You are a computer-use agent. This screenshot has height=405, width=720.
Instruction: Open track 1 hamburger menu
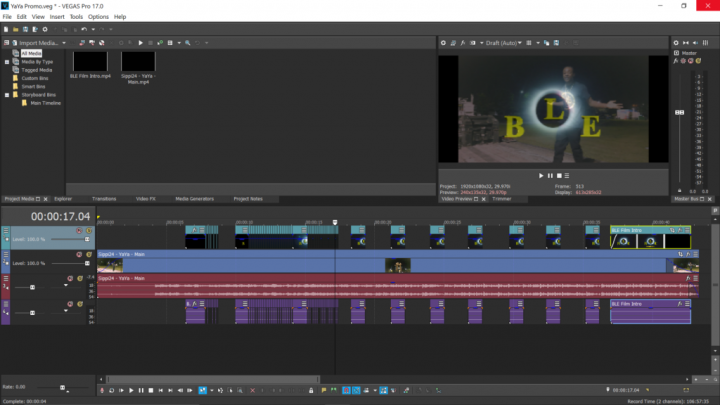click(6, 231)
